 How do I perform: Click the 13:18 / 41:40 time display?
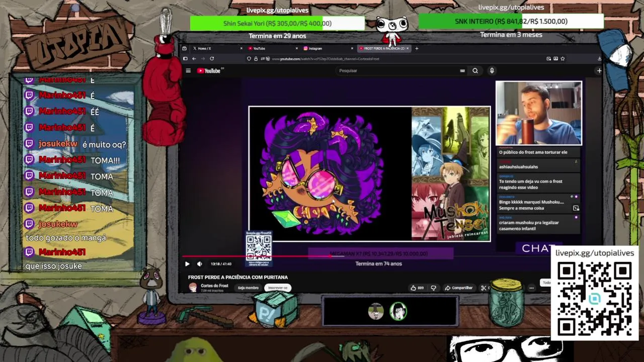pyautogui.click(x=221, y=264)
